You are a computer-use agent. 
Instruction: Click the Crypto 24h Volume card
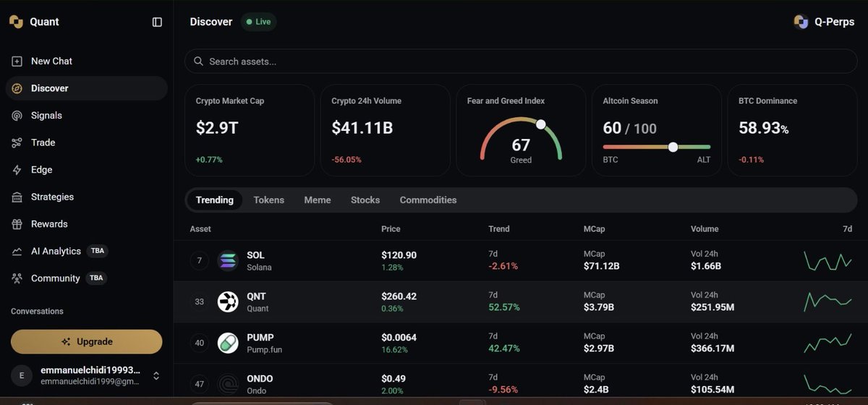(385, 130)
